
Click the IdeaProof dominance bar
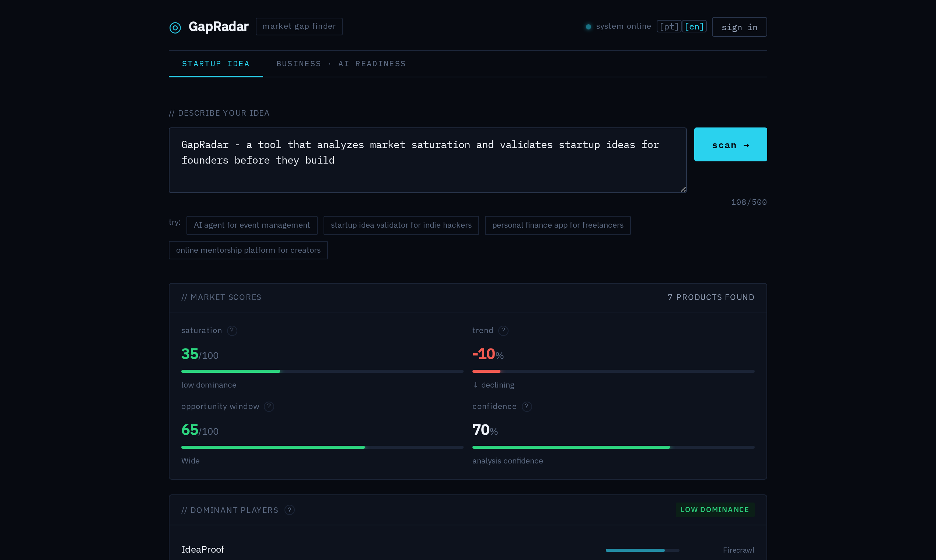(642, 550)
